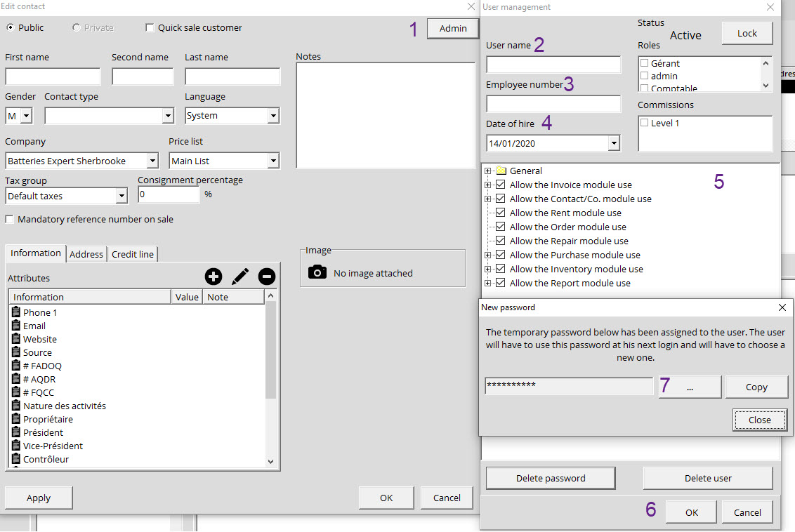Uncheck Allow the Invoice module use
795x532 pixels.
click(501, 184)
